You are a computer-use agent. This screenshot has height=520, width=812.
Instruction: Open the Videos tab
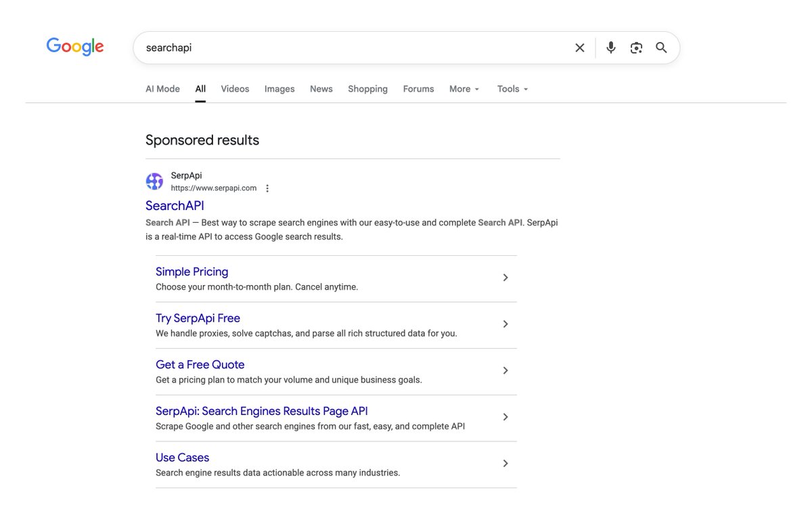(x=235, y=89)
